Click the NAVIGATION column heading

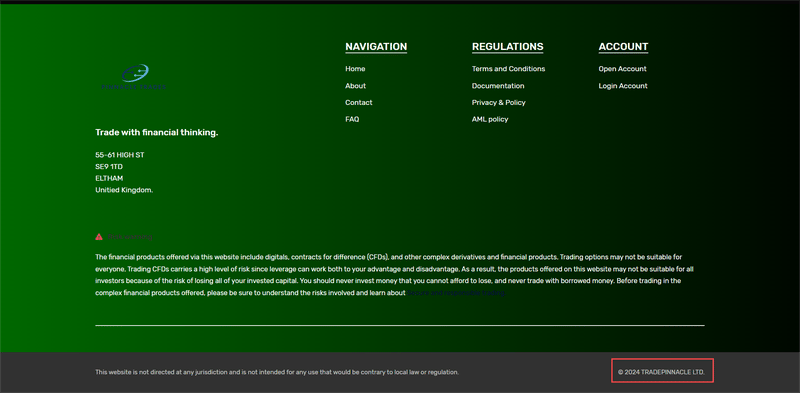376,47
